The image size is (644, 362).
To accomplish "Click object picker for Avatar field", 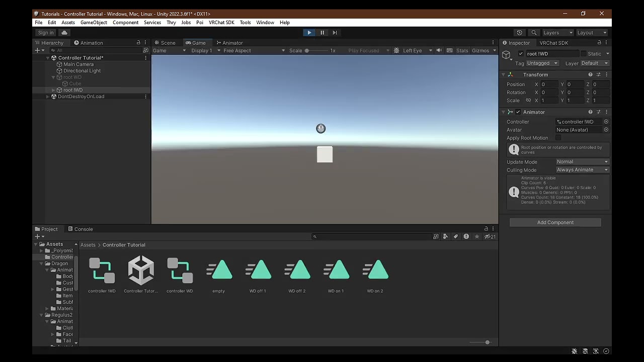I will pos(606,130).
